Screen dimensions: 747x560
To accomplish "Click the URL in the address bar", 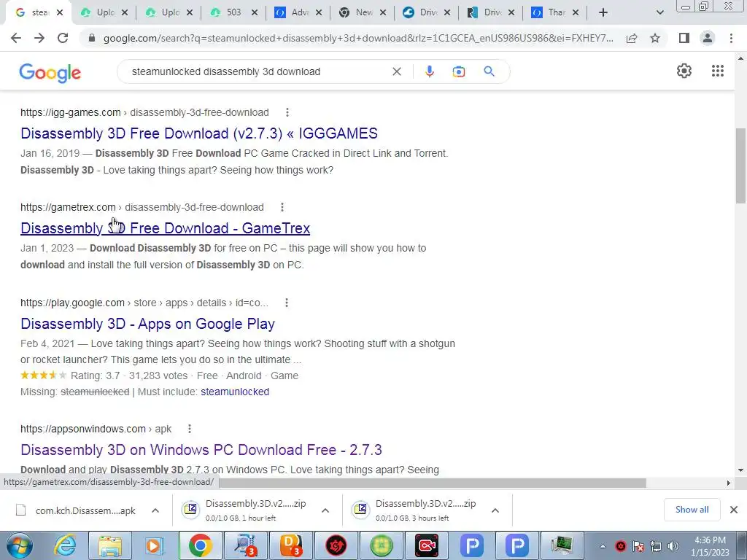I will click(x=358, y=38).
